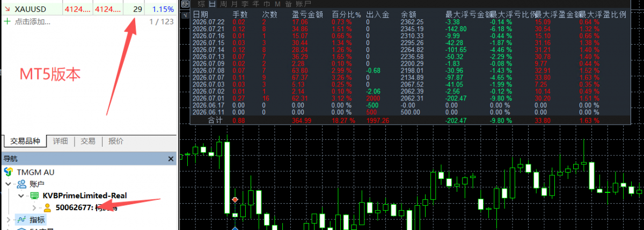Expand the 指标 indicators node
This screenshot has height=230, width=644.
9,219
